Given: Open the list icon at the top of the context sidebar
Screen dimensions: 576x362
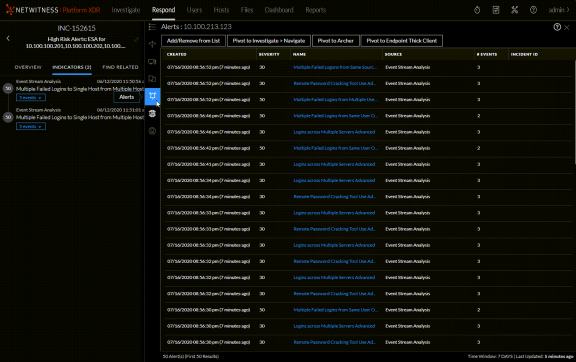Looking at the screenshot, I should [x=152, y=27].
